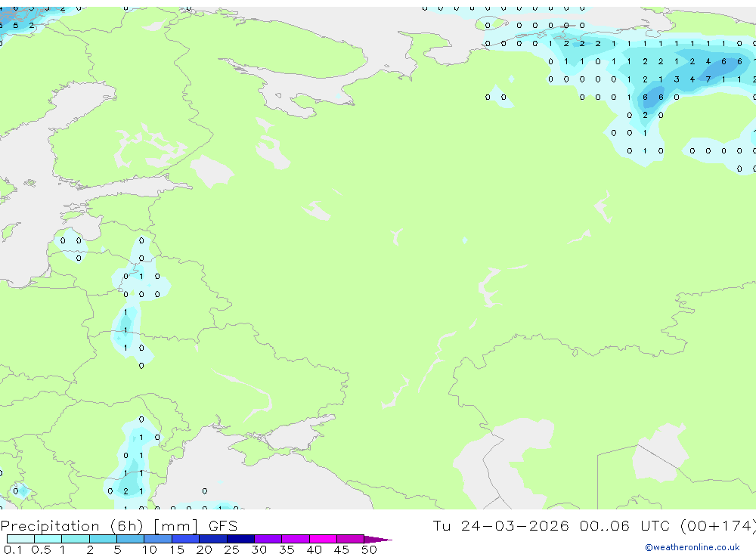Select the 0.5–1 mm legend color box
Viewport: 756px width, 554px height.
click(x=48, y=539)
